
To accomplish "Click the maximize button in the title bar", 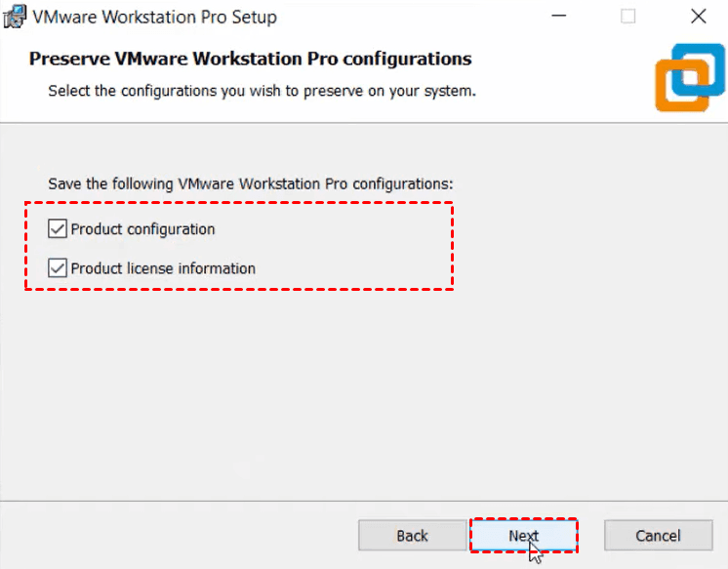I will [x=628, y=17].
